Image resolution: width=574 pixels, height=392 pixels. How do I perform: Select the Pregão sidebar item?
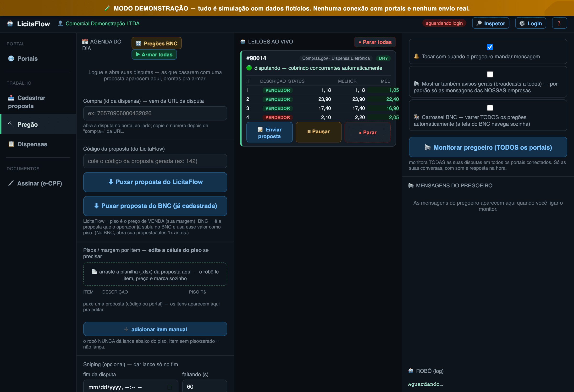coord(38,124)
